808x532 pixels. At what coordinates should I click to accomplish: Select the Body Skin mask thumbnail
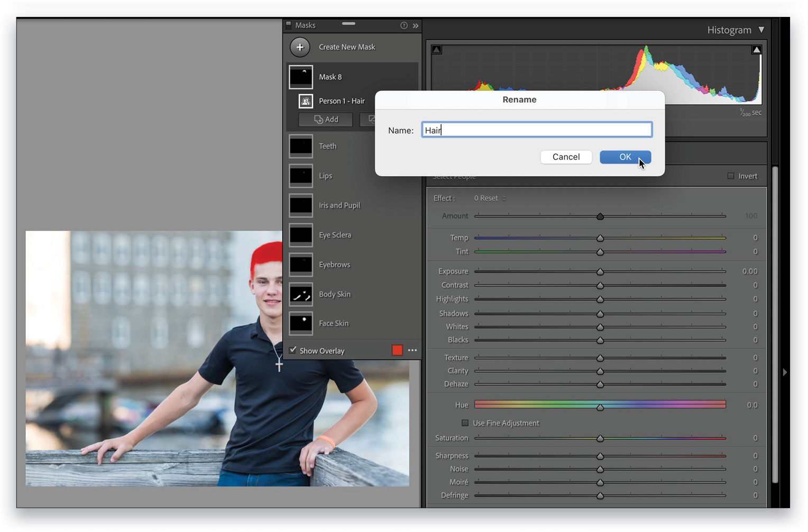coord(300,294)
